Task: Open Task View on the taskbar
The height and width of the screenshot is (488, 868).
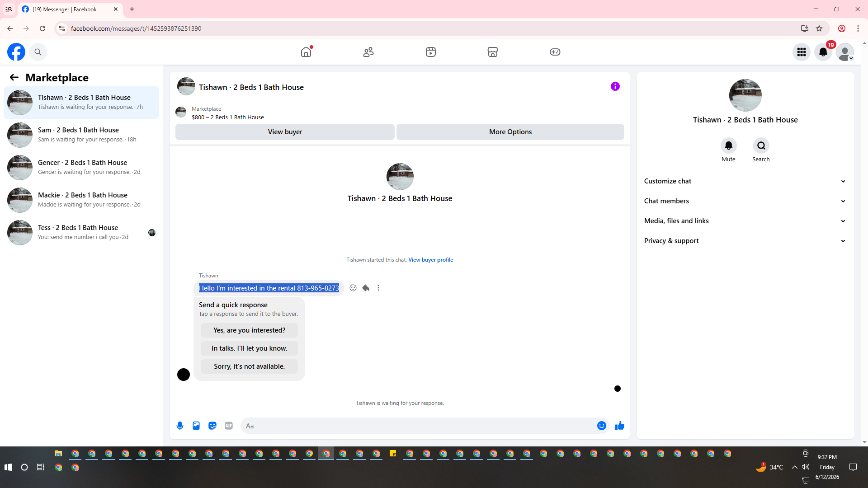Action: 41,467
